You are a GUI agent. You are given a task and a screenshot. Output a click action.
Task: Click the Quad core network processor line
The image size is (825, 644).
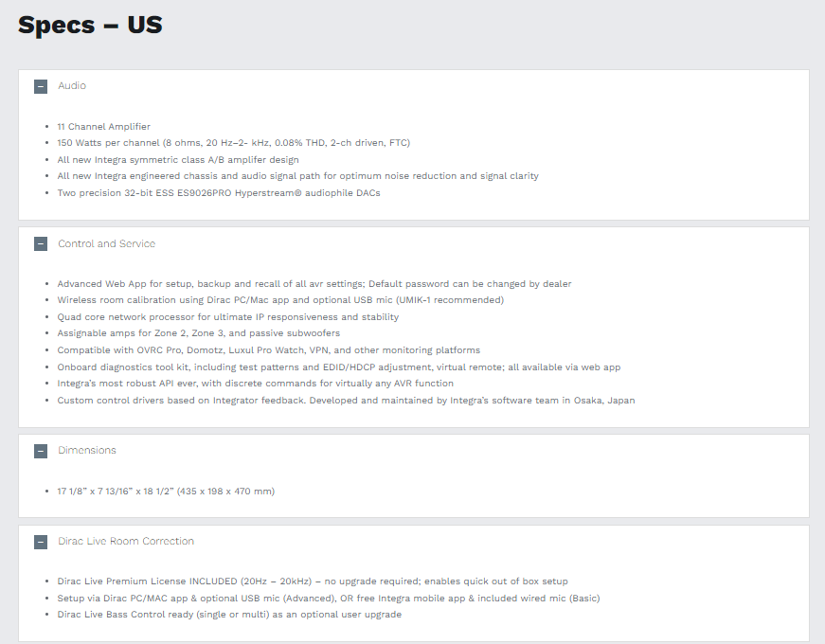point(227,317)
